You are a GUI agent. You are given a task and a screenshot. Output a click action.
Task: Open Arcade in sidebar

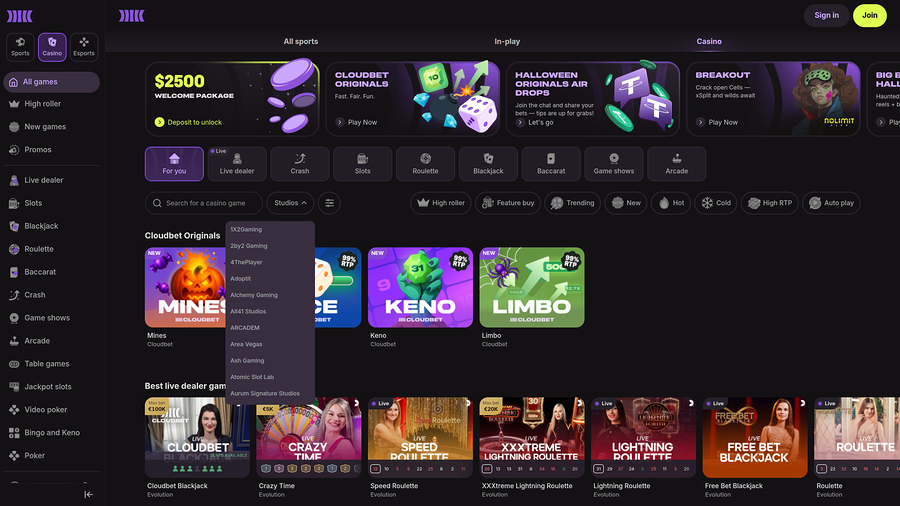click(51, 341)
